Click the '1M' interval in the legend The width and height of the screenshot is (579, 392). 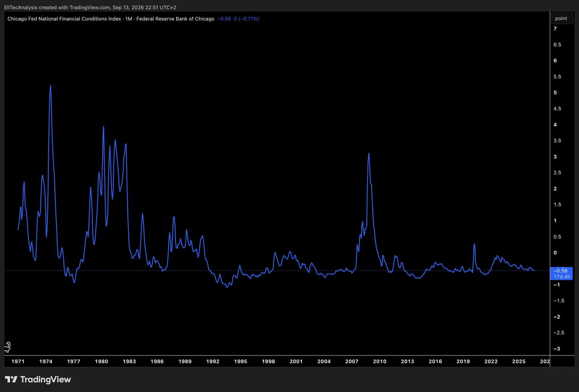tap(128, 19)
